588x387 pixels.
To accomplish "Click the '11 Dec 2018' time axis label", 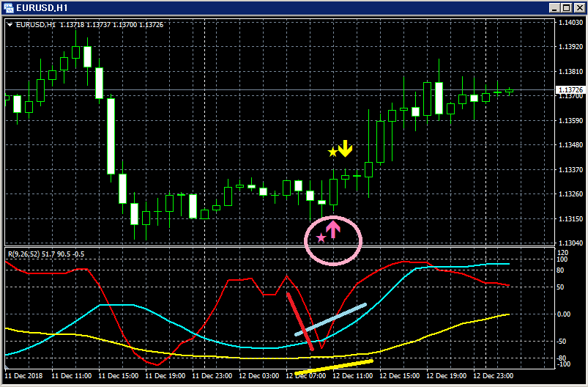I will (x=23, y=376).
